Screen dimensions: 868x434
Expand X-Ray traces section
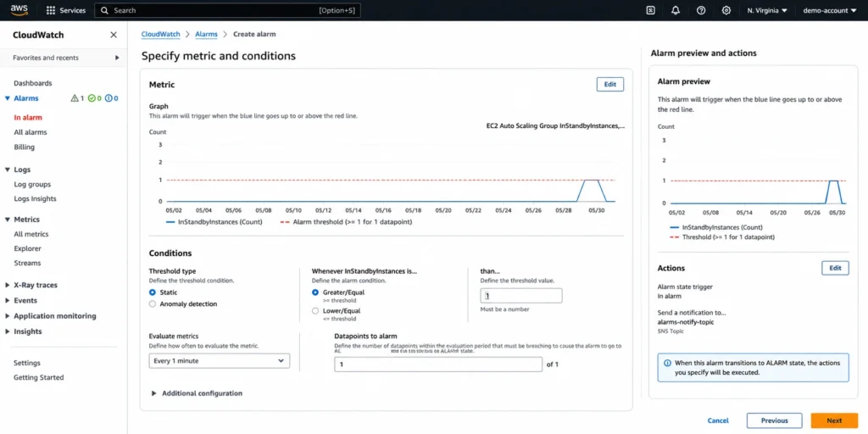point(7,285)
